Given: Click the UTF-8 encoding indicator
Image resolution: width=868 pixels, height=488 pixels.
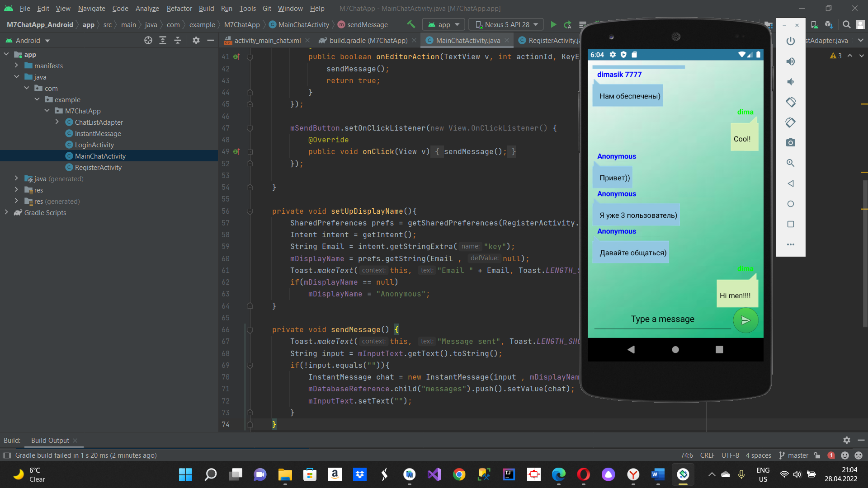Looking at the screenshot, I should point(730,455).
